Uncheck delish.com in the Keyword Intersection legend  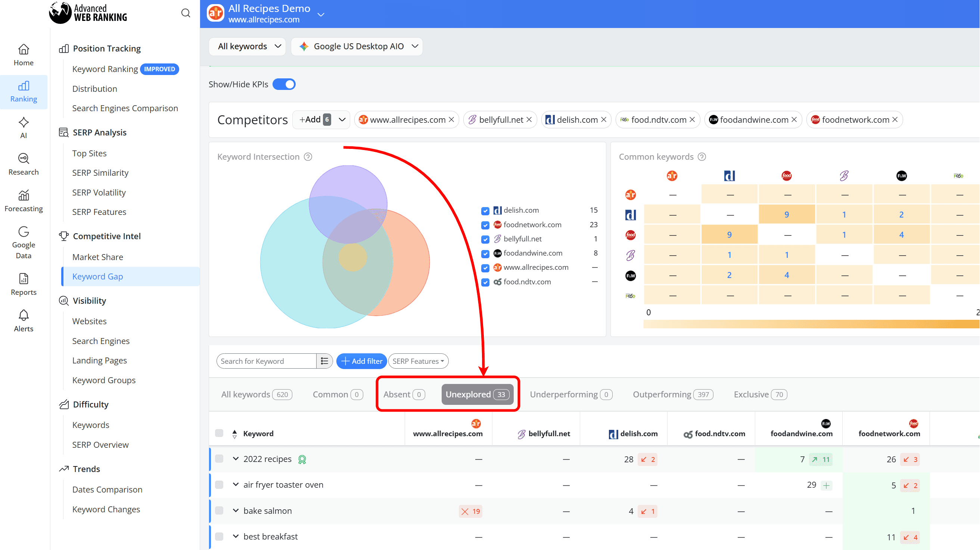tap(485, 211)
